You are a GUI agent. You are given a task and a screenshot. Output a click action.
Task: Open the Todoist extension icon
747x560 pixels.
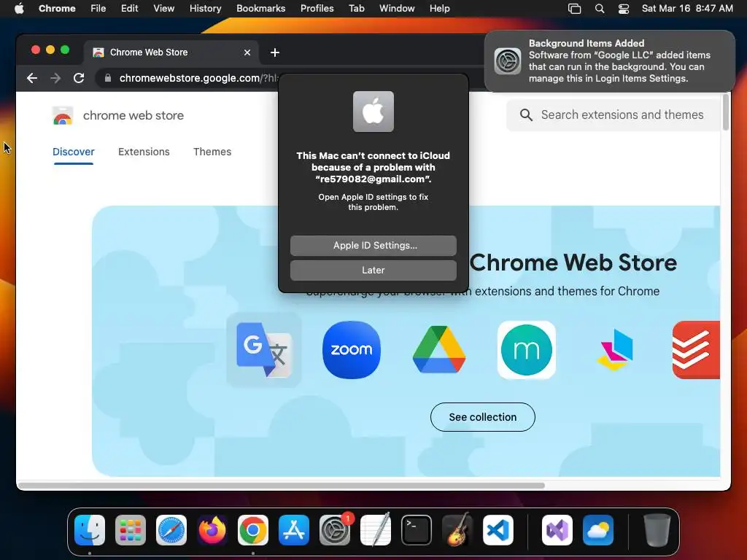(696, 350)
